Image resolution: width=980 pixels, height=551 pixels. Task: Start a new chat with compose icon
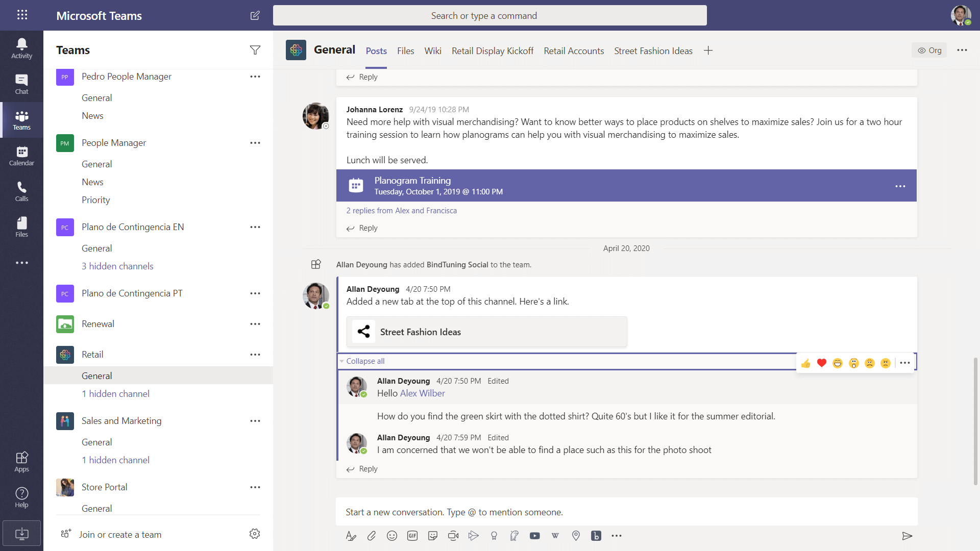[255, 15]
